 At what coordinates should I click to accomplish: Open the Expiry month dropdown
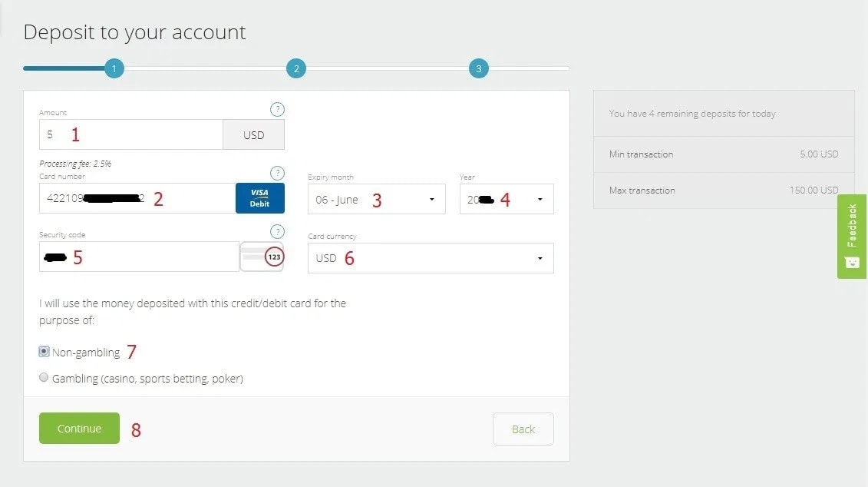[x=376, y=199]
